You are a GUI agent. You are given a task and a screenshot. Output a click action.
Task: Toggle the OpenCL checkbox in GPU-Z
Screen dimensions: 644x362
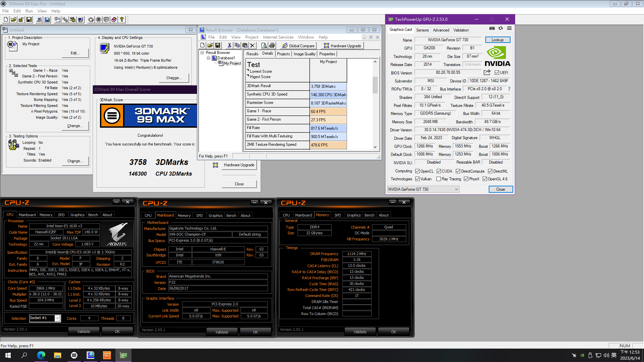418,171
